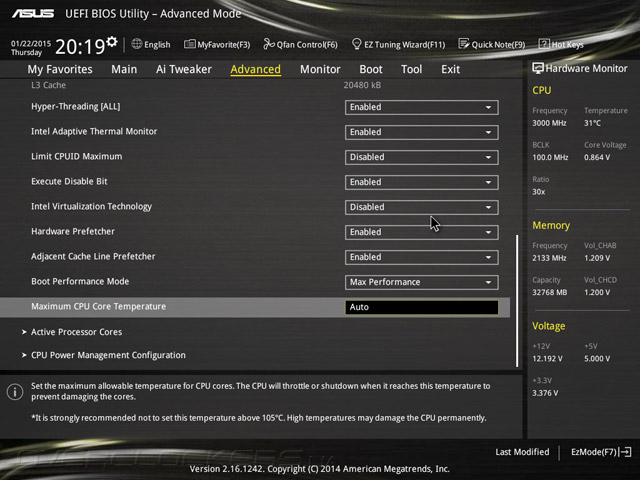Click the info icon beside the help text
640x480 pixels.
[15, 392]
